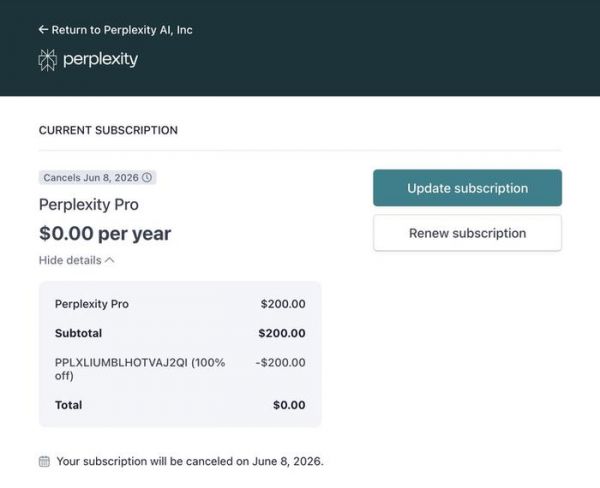Screen dimensions: 600x488
Task: Click the Perplexity Pro line item in details
Action: 92,304
